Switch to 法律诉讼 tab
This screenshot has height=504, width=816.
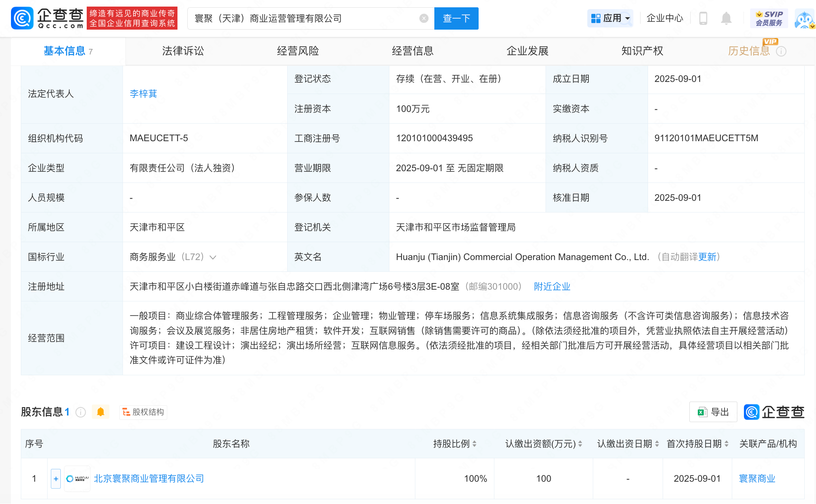[x=183, y=51]
